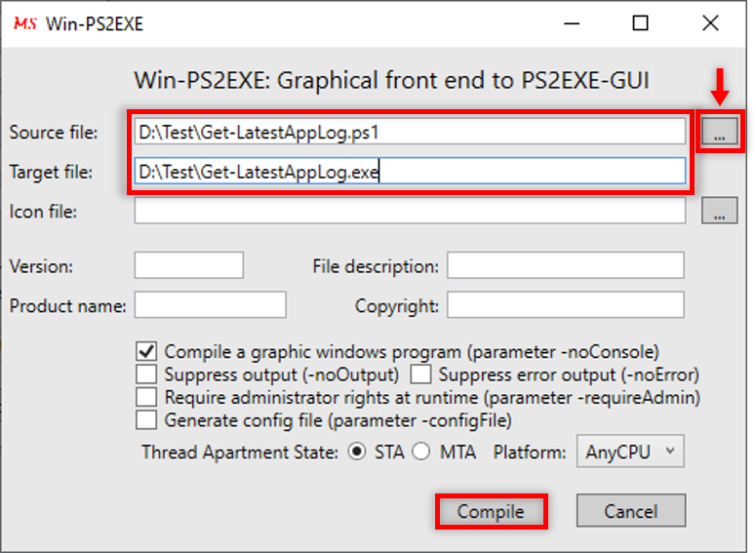Click the Copyright text field
Image resolution: width=756 pixels, height=553 pixels.
pos(565,304)
